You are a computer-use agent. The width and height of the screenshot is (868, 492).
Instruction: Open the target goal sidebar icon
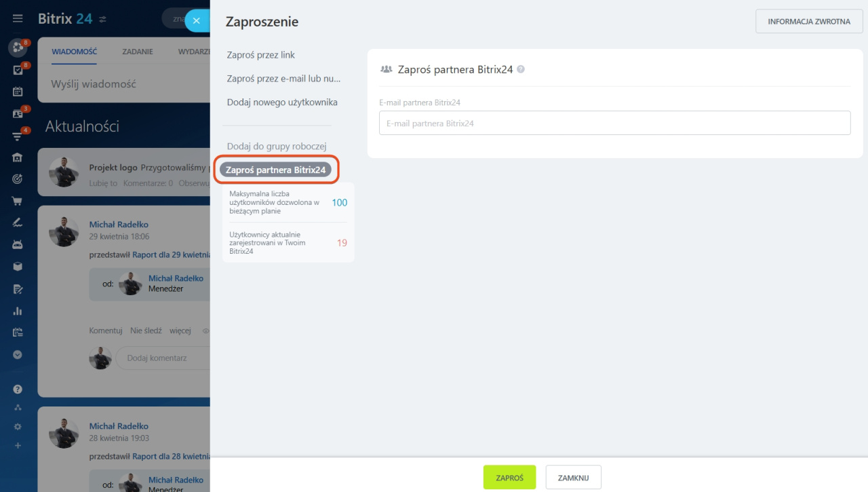click(x=18, y=179)
